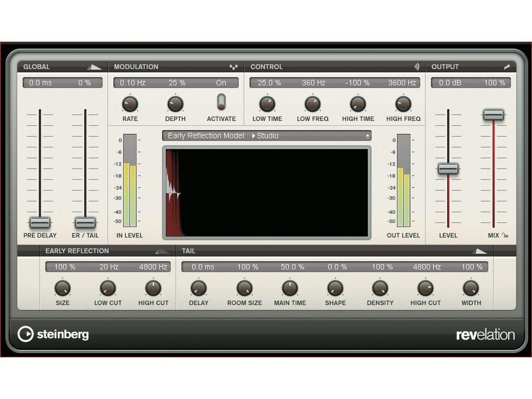Image resolution: width=532 pixels, height=399 pixels.
Task: Click the Shape knob
Action: point(335,288)
